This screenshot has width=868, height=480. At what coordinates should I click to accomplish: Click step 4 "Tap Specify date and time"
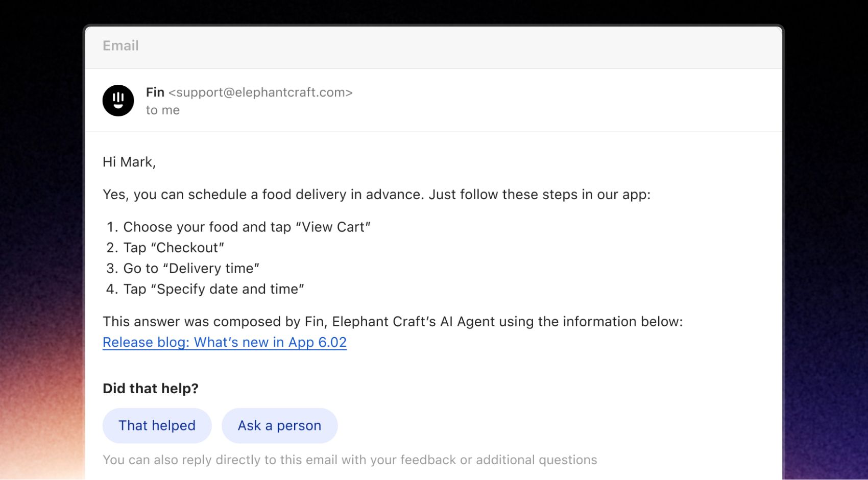click(213, 289)
